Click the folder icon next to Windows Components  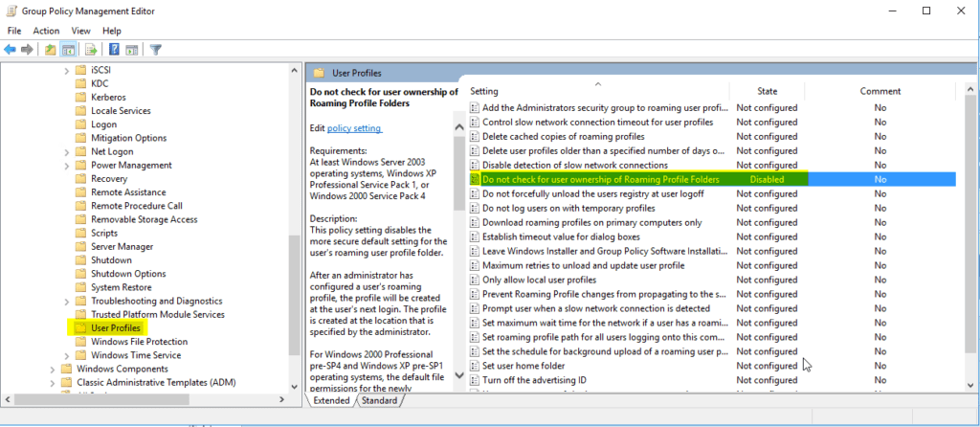pos(66,369)
